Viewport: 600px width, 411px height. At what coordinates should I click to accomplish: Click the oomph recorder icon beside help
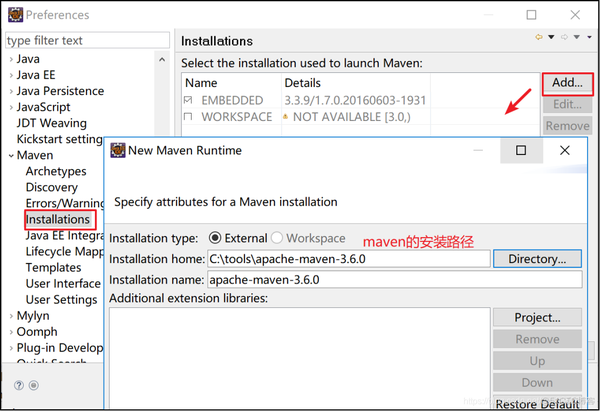(x=34, y=385)
